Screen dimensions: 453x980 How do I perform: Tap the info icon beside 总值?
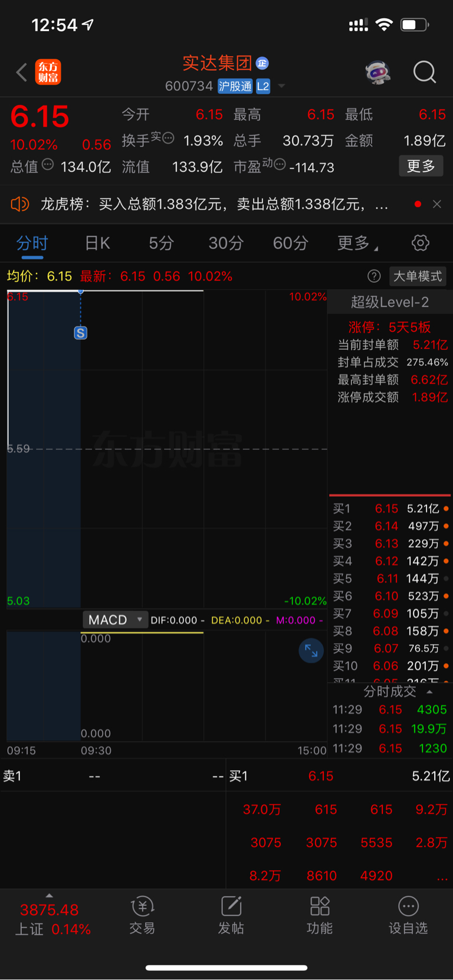(x=48, y=164)
